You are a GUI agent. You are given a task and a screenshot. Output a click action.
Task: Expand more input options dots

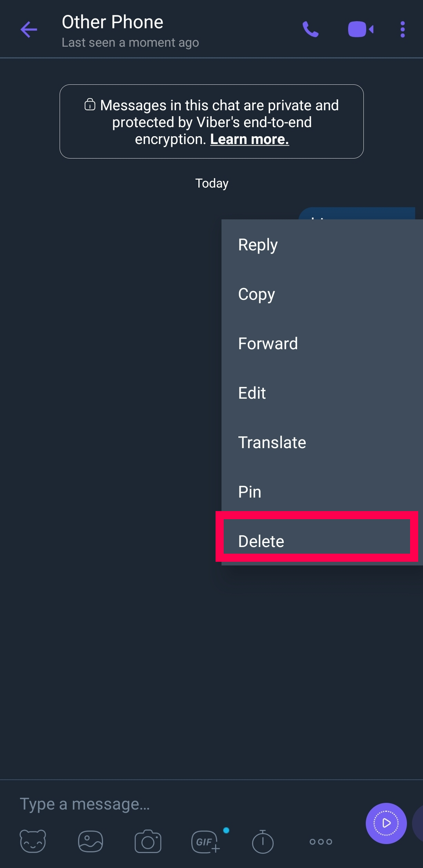click(x=321, y=841)
